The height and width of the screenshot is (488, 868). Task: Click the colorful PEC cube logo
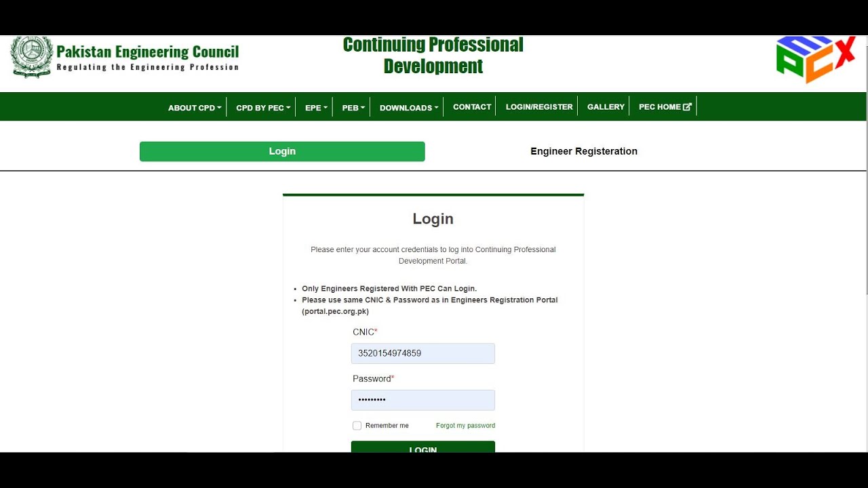816,60
